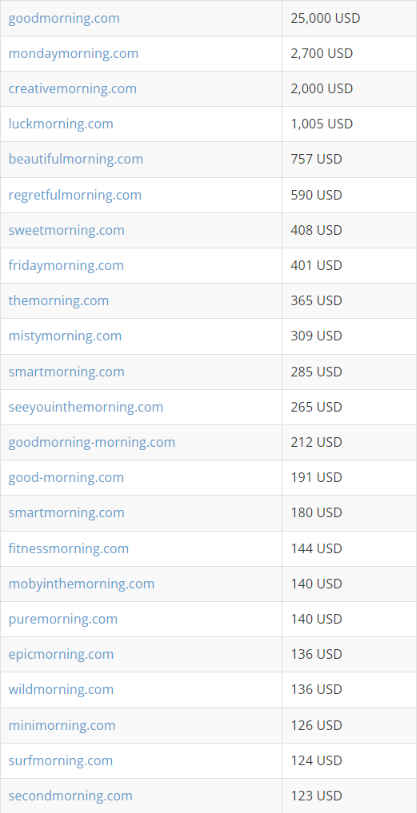Click the mondaymorning.com link
This screenshot has width=417, height=813.
pos(73,53)
